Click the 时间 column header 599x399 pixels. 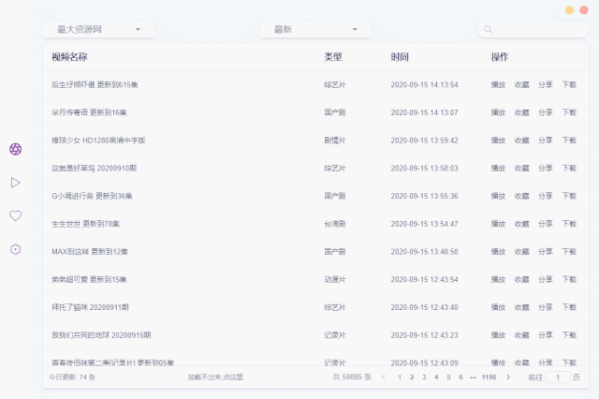(x=400, y=57)
